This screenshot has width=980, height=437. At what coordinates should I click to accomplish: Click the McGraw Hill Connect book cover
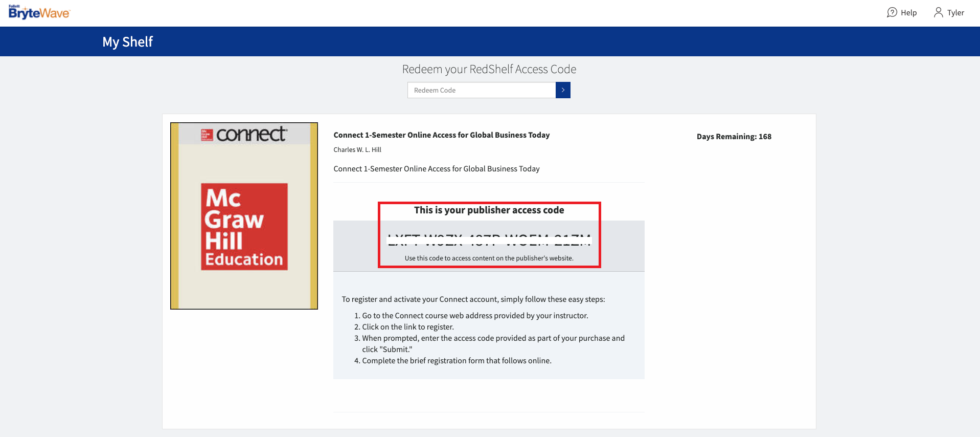click(244, 216)
